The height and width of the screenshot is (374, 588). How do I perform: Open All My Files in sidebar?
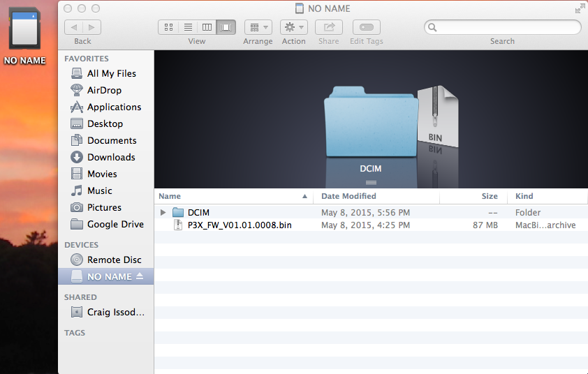coord(106,73)
